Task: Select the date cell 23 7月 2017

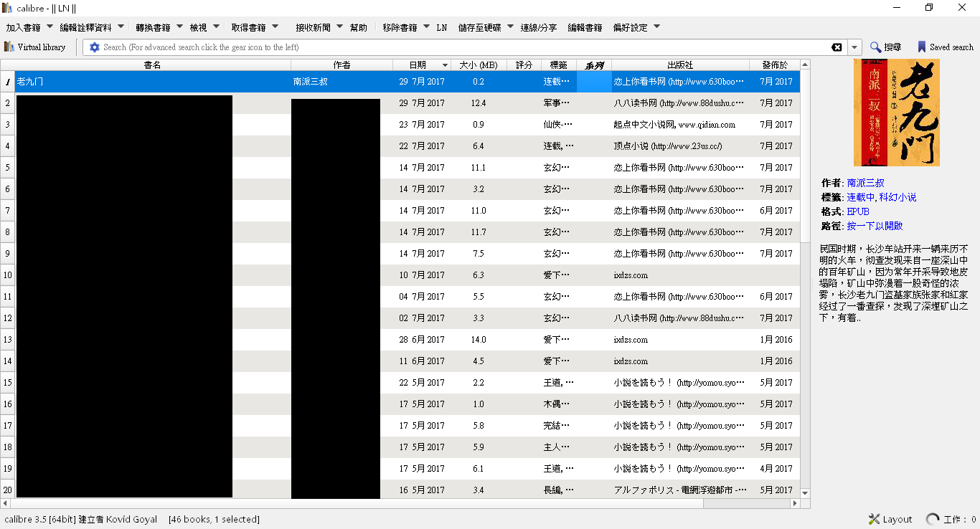Action: (422, 125)
